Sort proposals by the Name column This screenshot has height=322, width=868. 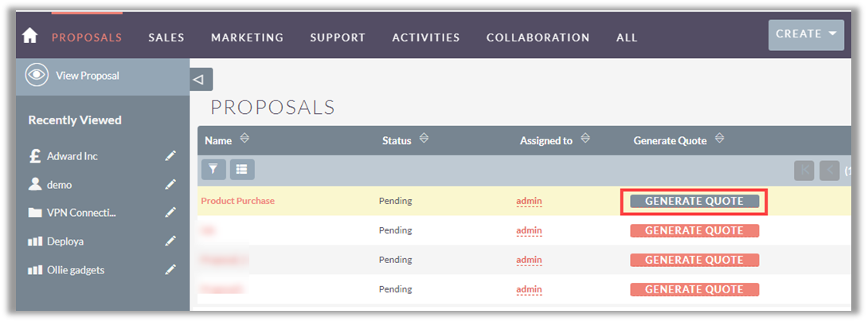[x=244, y=139]
